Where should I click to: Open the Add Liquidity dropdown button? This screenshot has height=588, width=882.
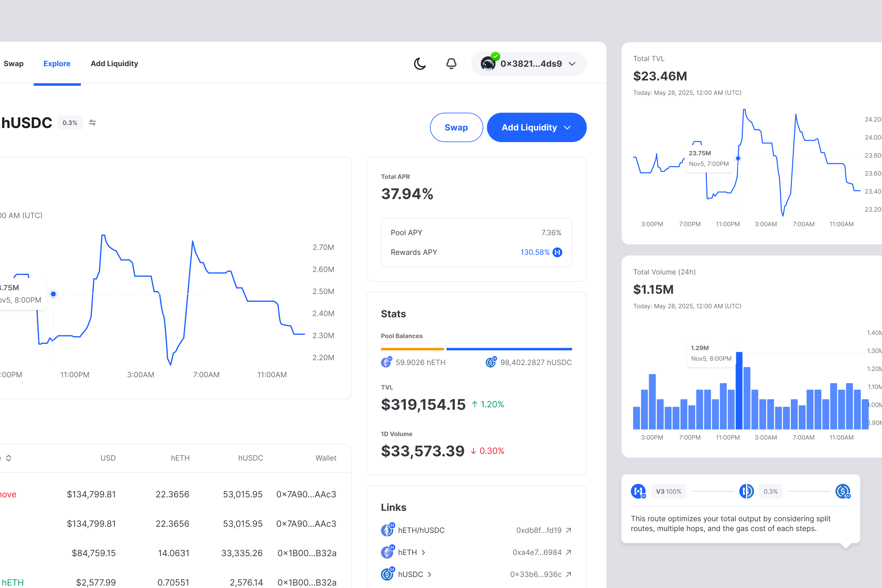(536, 127)
